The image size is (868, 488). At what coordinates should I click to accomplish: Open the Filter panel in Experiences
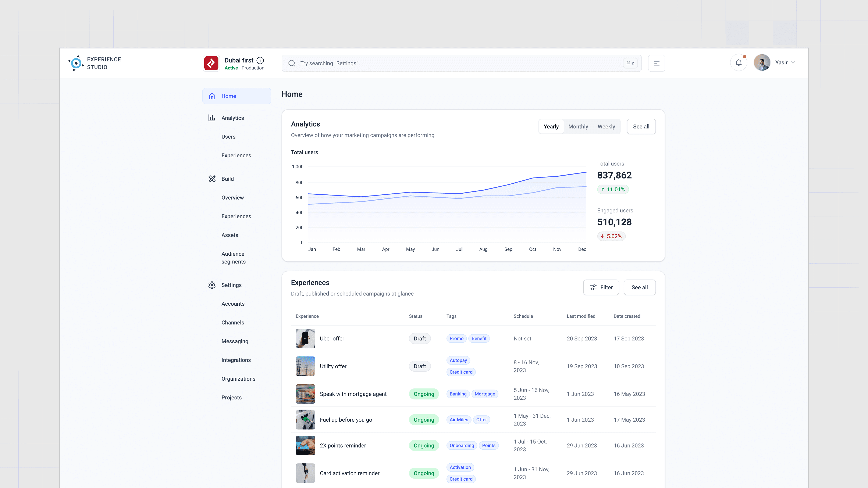[x=601, y=287]
